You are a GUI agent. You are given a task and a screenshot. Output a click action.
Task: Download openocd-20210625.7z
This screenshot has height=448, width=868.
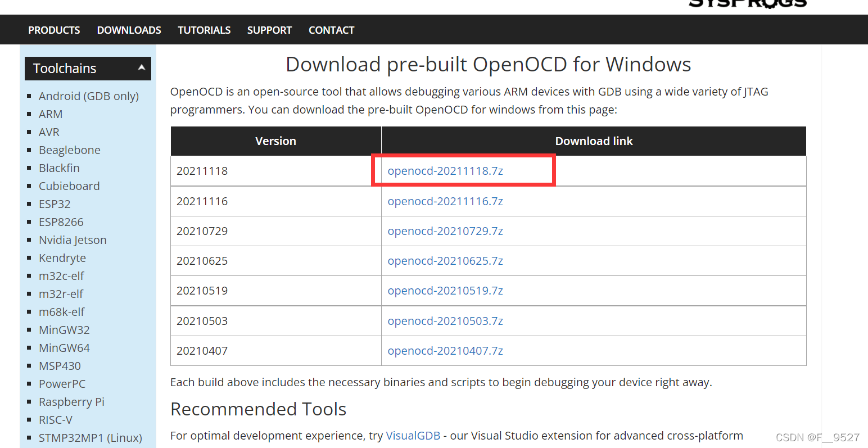pyautogui.click(x=445, y=261)
